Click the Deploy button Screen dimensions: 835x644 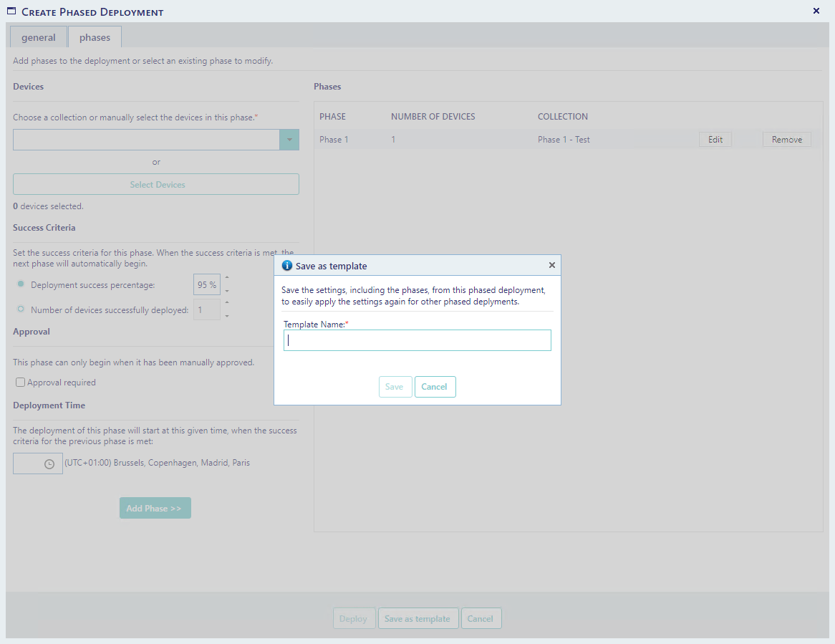coord(354,618)
